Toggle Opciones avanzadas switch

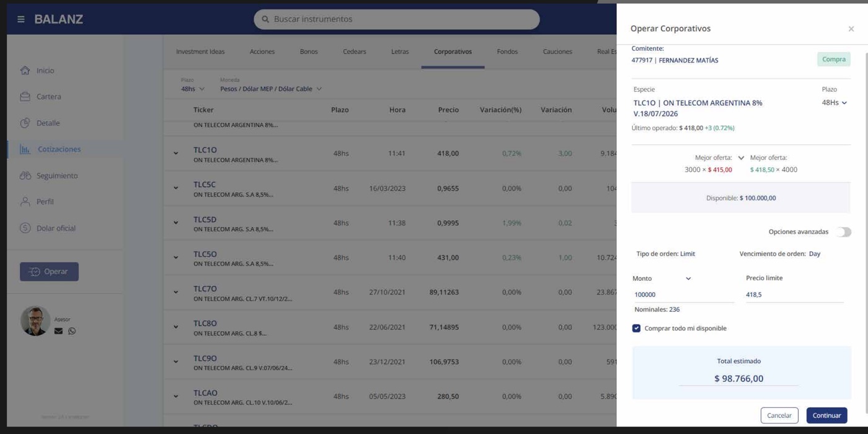pyautogui.click(x=843, y=232)
